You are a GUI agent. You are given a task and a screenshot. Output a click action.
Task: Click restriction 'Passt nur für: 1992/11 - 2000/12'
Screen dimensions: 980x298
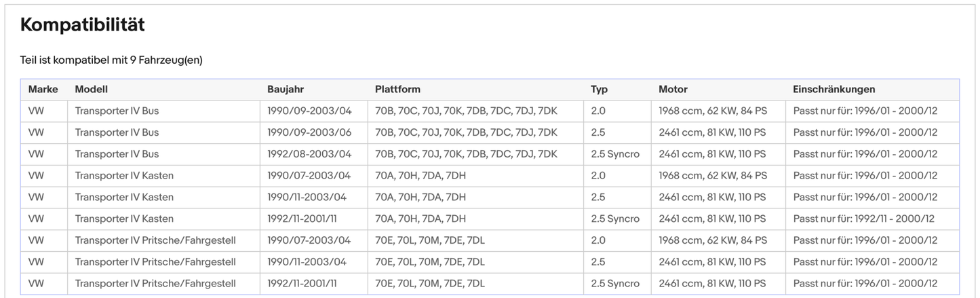[x=863, y=219]
